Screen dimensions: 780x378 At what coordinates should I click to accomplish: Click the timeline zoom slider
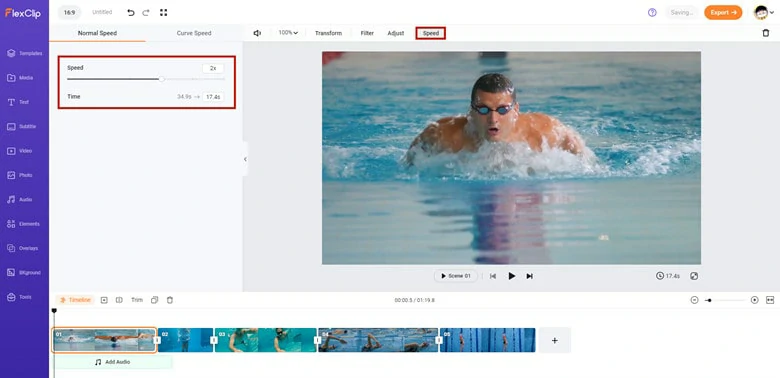pos(724,300)
